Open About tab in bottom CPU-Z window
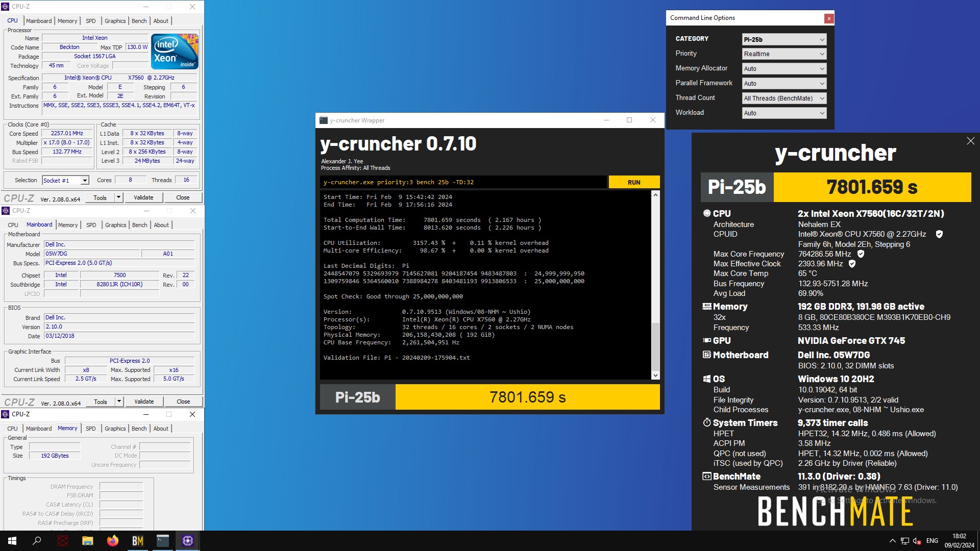The height and width of the screenshot is (551, 980). tap(161, 429)
